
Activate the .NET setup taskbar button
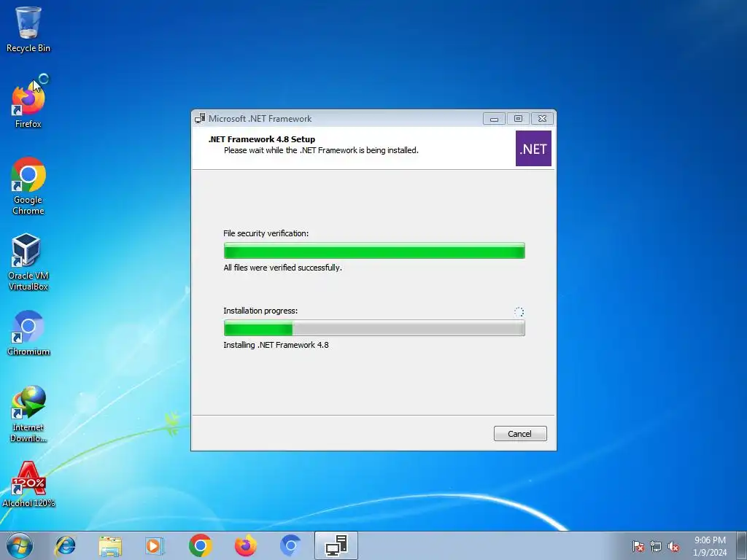coord(336,545)
